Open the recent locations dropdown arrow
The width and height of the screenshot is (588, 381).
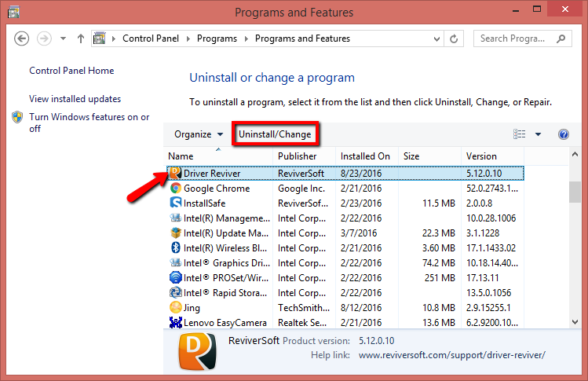point(63,38)
